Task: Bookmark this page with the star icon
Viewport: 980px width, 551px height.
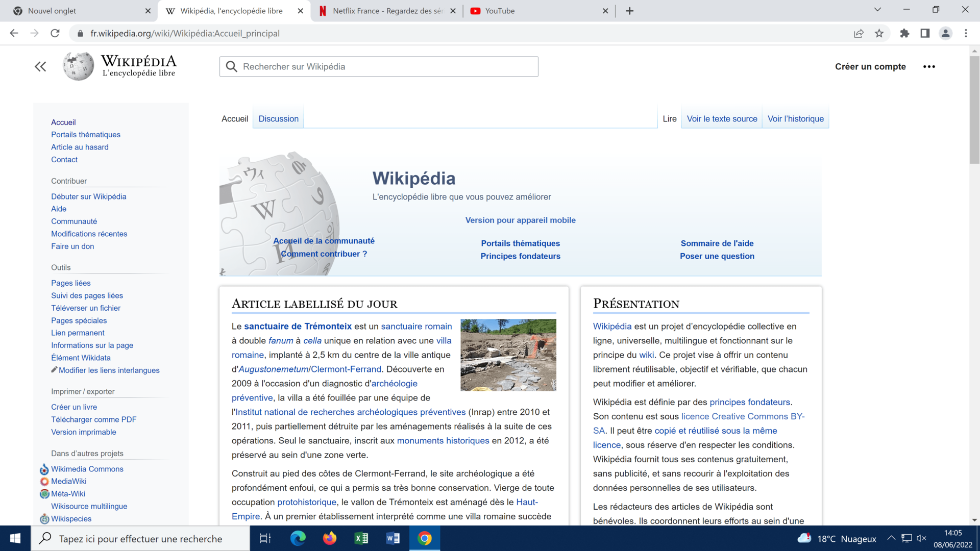Action: pos(879,33)
